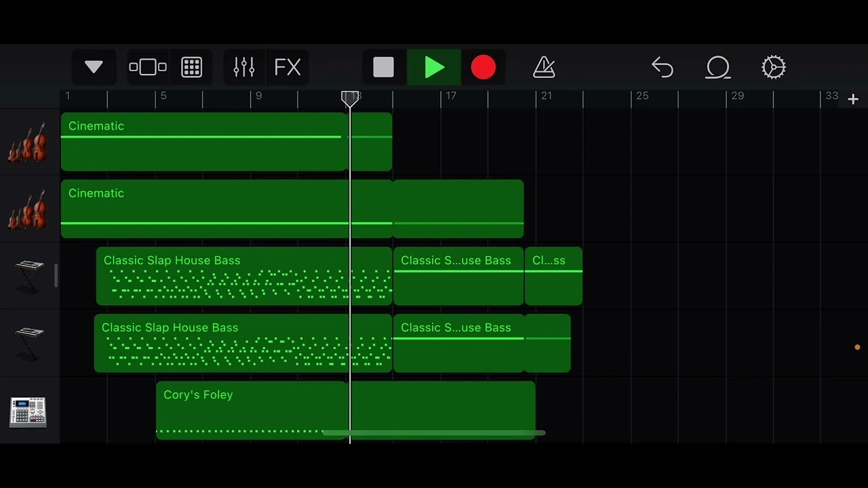Open the song settings gear
The image size is (868, 488).
(774, 67)
